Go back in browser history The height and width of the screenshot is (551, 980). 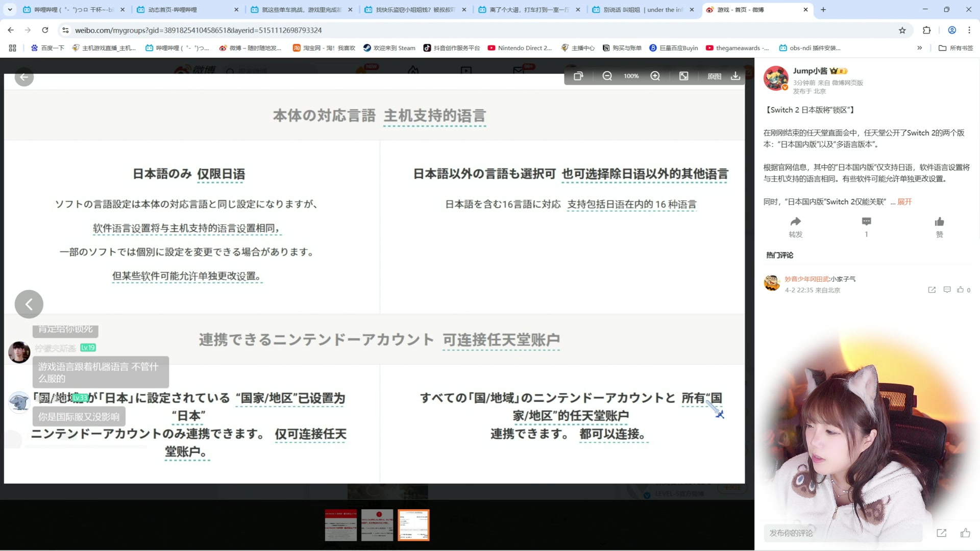coord(11,30)
